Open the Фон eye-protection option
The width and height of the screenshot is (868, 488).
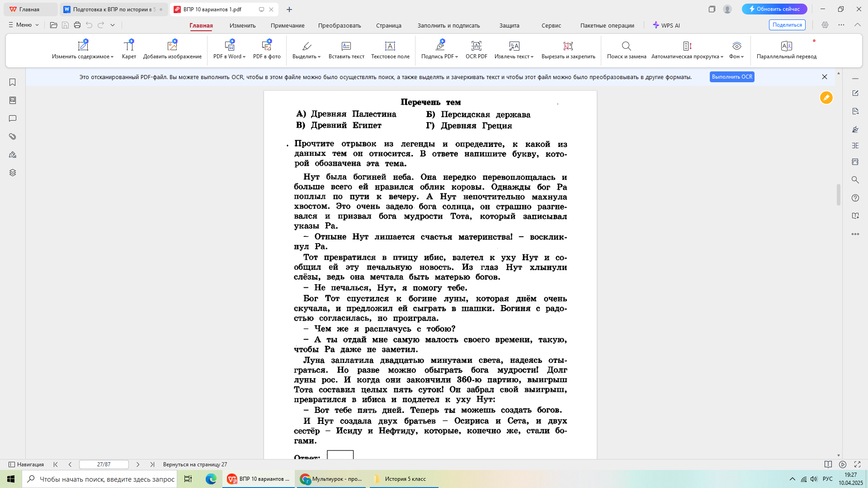[x=736, y=50]
